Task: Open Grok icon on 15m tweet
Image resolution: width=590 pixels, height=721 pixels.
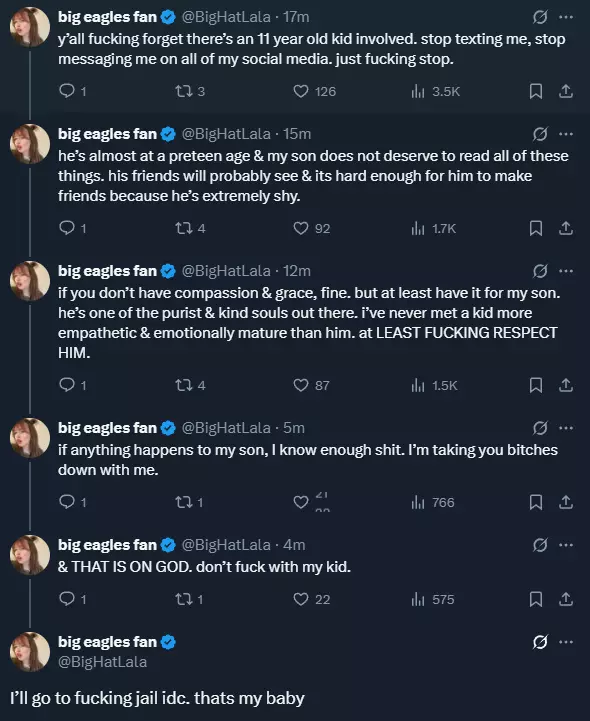Action: point(540,134)
